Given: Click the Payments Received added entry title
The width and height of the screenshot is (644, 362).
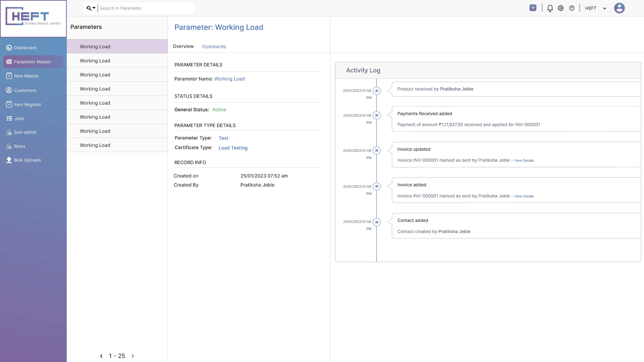Looking at the screenshot, I should tap(425, 114).
